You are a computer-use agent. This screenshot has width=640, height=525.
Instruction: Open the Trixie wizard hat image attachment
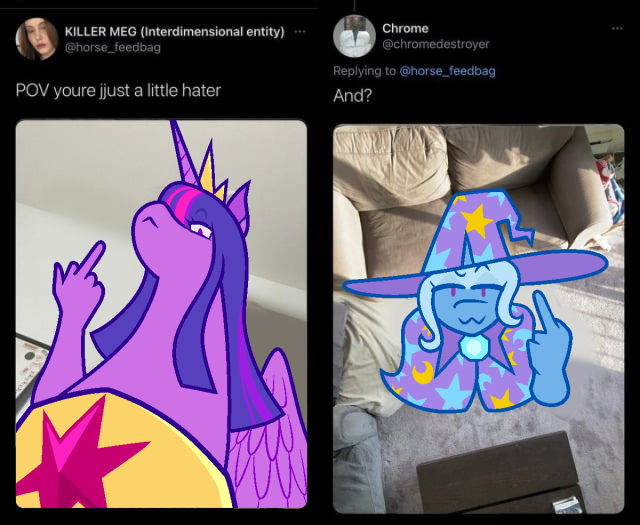point(478,318)
